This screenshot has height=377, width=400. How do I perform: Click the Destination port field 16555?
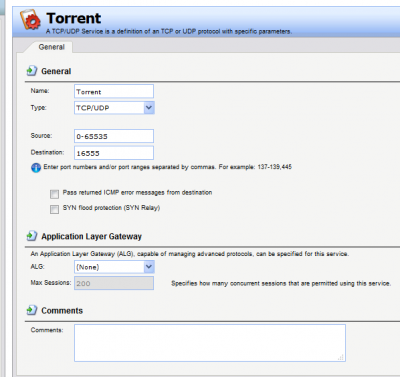114,153
